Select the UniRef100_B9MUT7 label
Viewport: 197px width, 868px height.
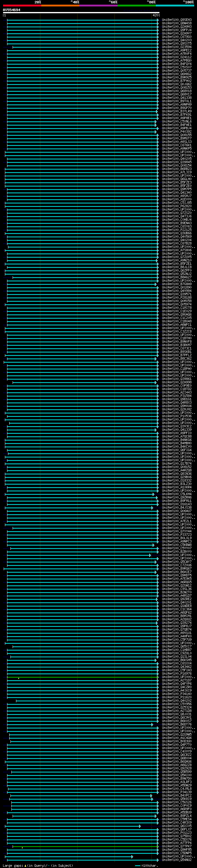pos(177,138)
